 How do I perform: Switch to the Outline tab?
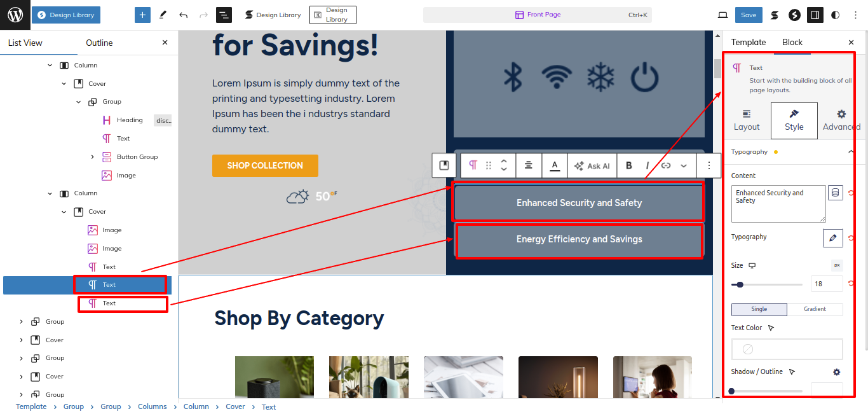pyautogui.click(x=100, y=43)
